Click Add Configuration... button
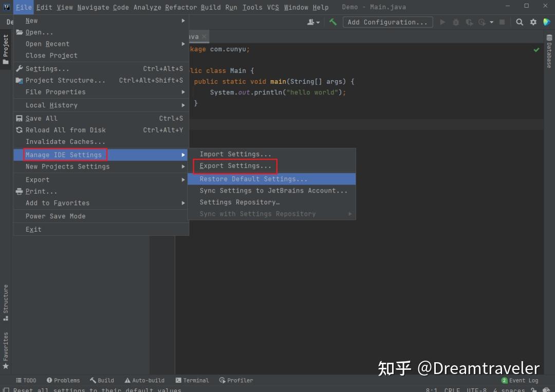Image resolution: width=555 pixels, height=392 pixels. (387, 22)
